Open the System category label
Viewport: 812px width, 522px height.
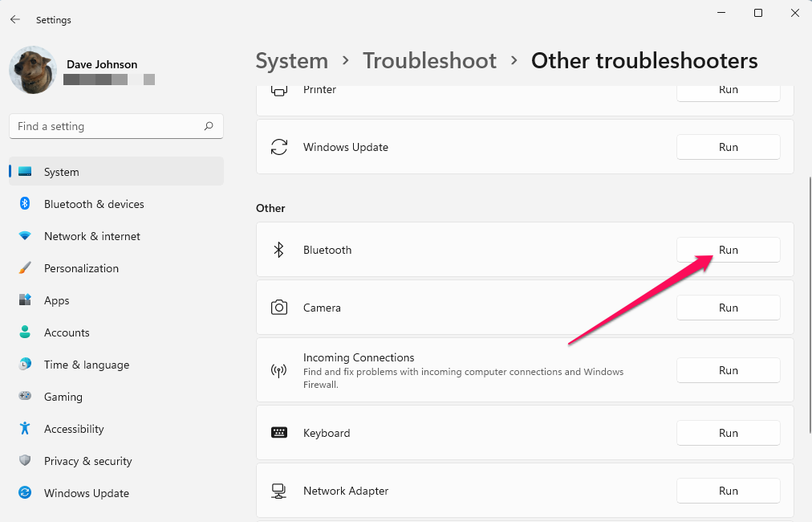61,172
